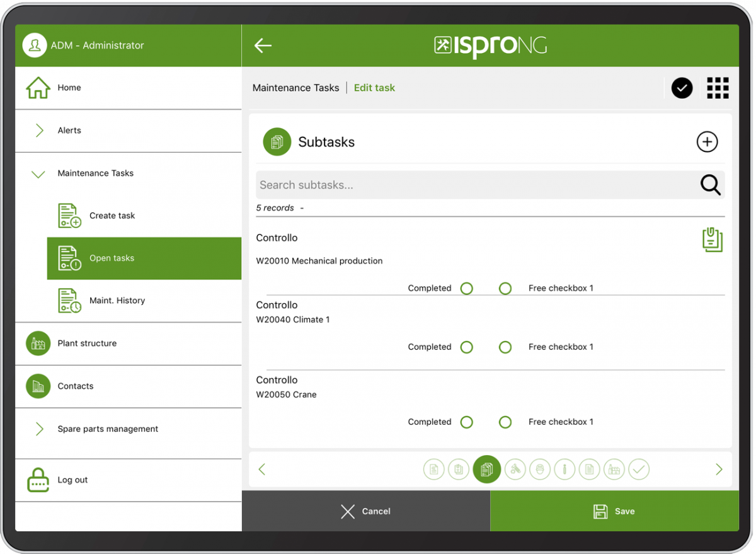Check Completed for W20010 Mechanical production
Screen dimensions: 756x554
pos(467,288)
